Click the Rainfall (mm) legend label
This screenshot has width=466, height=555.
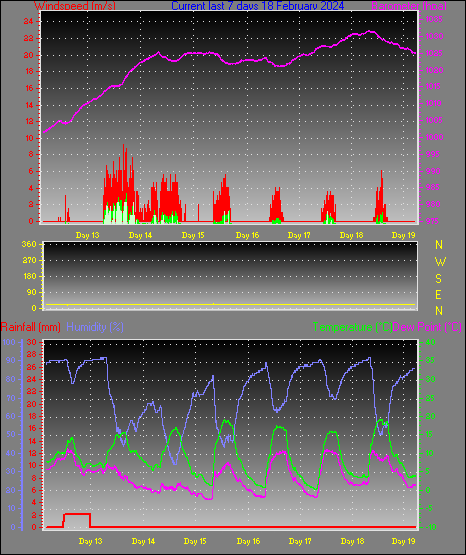coord(30,327)
